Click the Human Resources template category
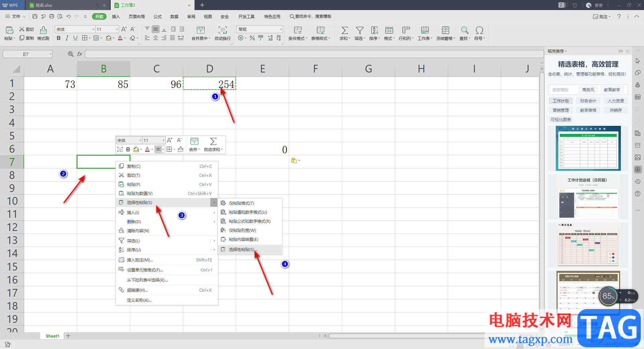The image size is (644, 349). click(x=616, y=101)
